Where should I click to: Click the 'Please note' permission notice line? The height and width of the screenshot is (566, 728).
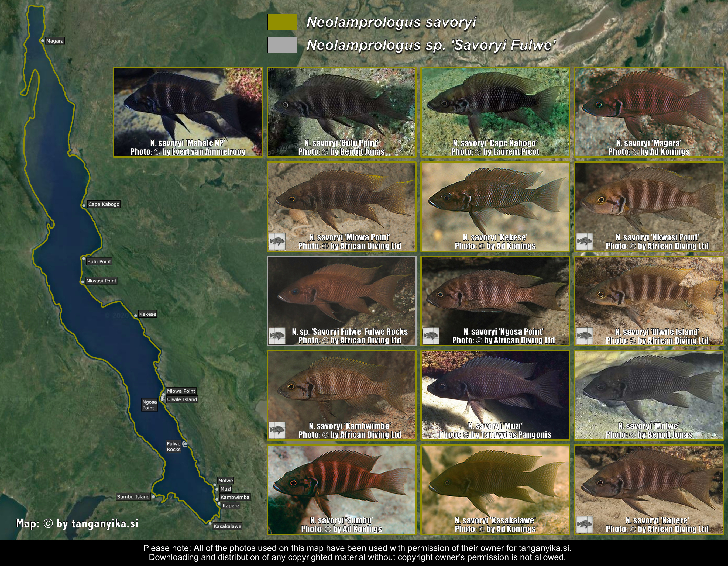357,548
